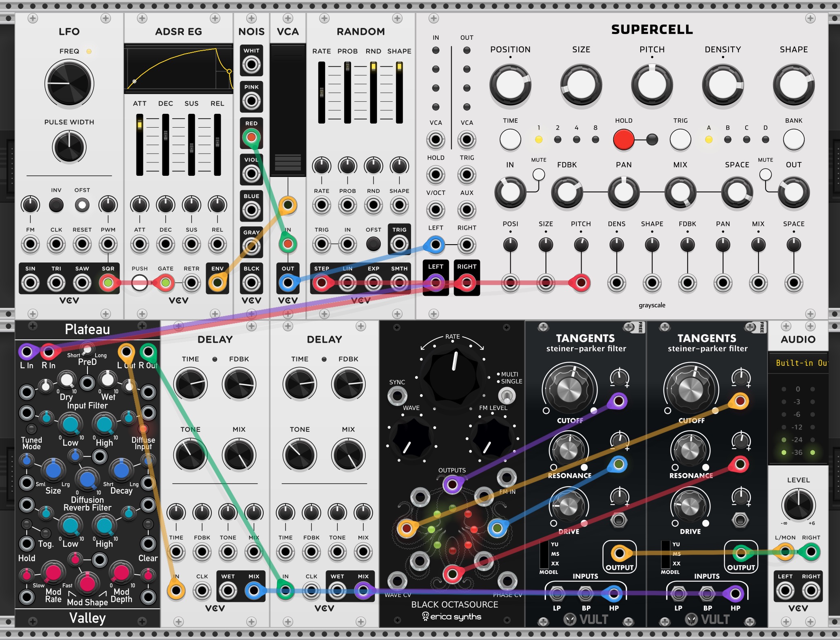Click the Random SHAPE slider
The image size is (840, 640).
(399, 92)
